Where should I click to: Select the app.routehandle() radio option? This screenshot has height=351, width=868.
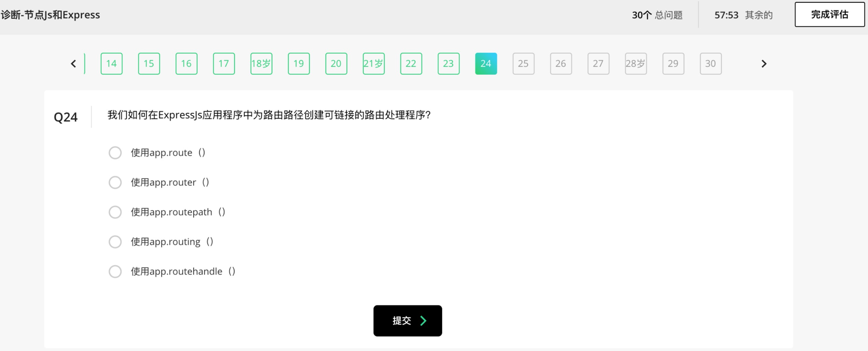tap(115, 272)
